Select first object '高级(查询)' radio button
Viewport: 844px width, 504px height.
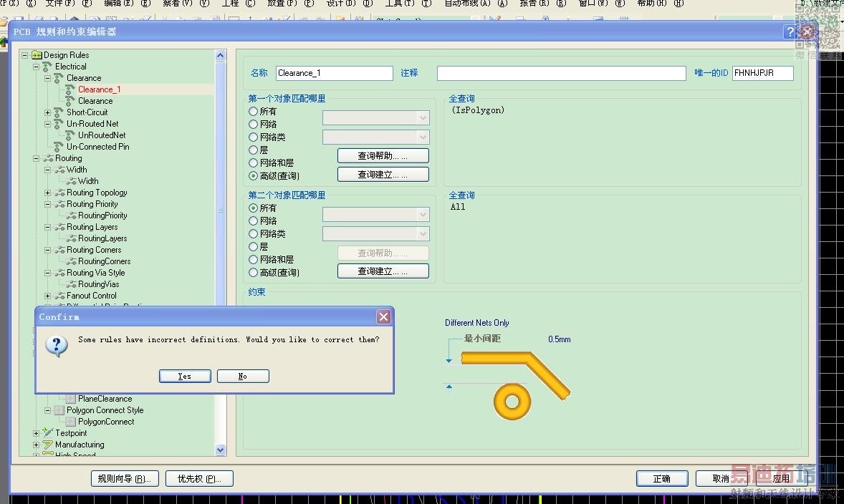click(x=253, y=176)
